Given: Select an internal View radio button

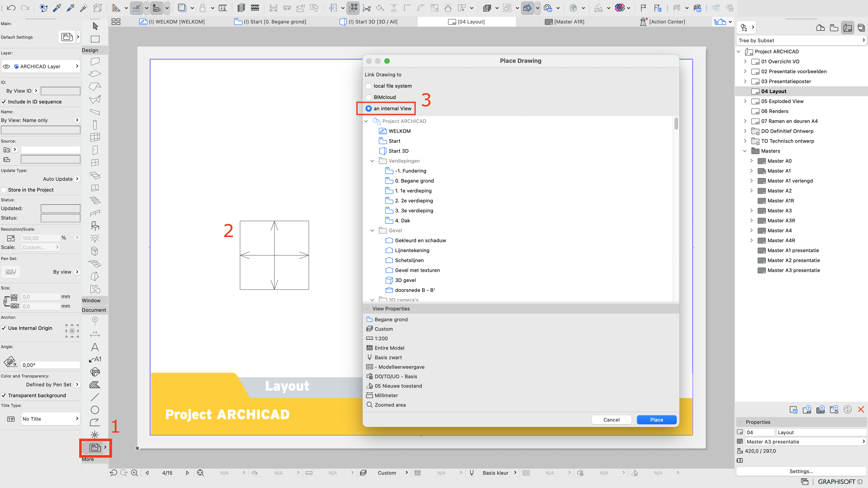Looking at the screenshot, I should click(x=369, y=108).
